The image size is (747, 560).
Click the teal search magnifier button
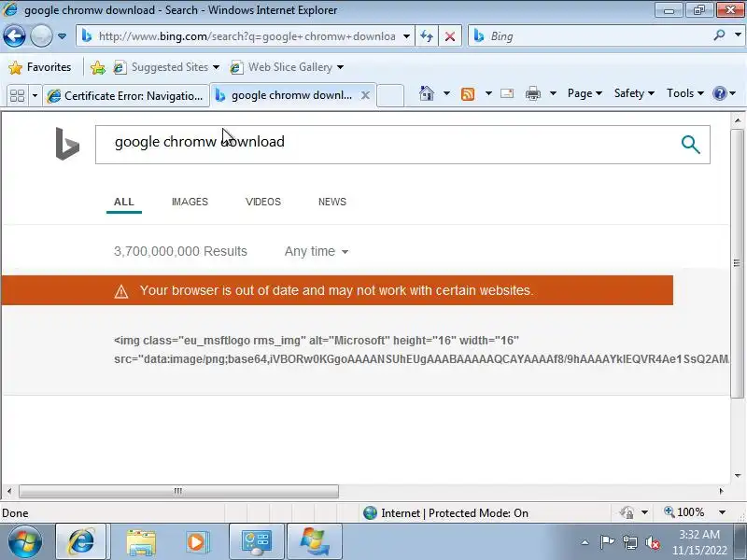coord(690,145)
